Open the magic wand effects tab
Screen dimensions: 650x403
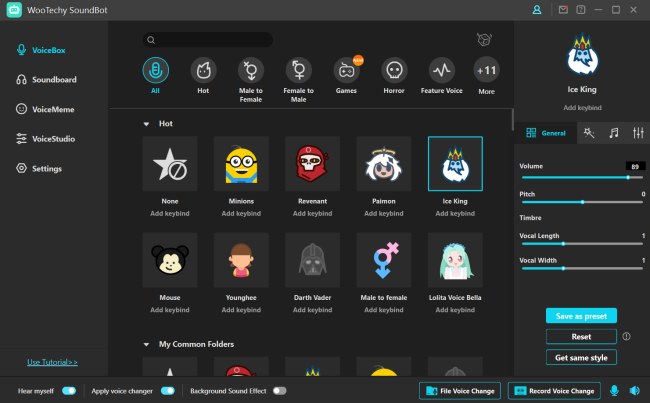tap(589, 133)
